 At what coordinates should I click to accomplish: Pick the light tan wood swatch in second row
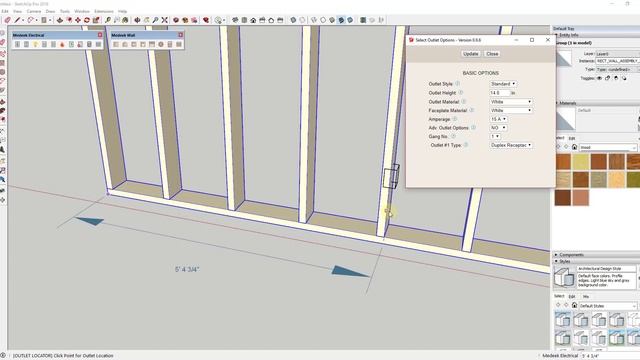click(563, 180)
